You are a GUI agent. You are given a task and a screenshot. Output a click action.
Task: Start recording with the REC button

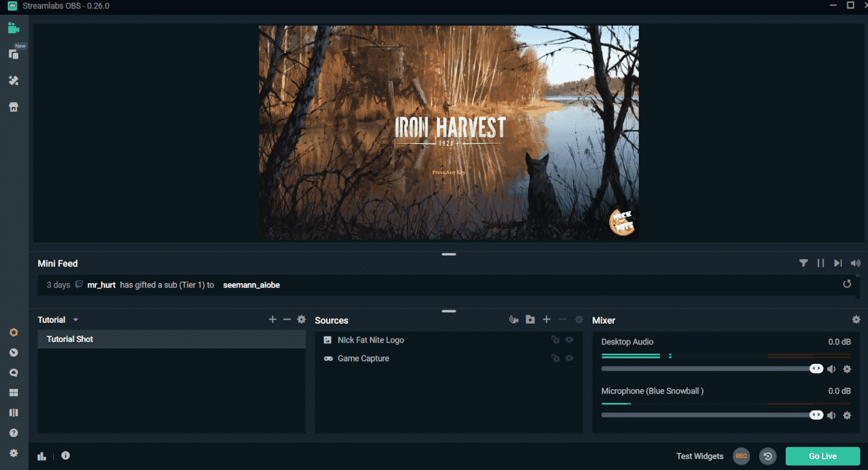[741, 456]
